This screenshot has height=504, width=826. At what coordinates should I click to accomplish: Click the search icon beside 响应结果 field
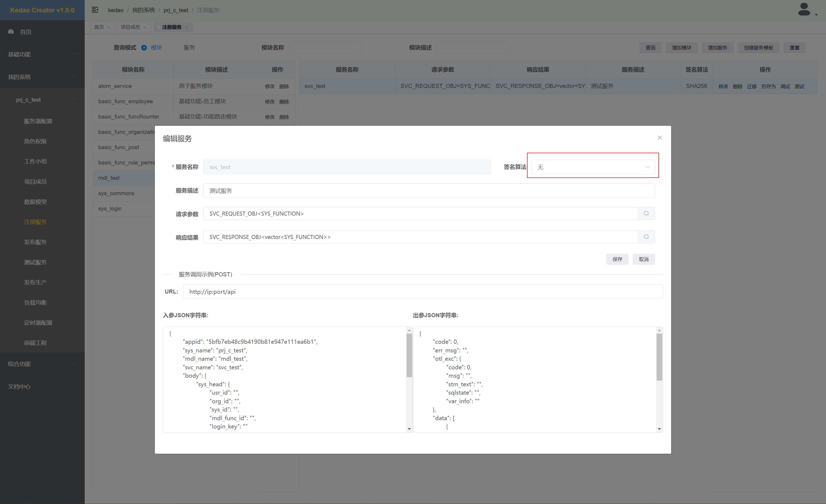[x=646, y=237]
